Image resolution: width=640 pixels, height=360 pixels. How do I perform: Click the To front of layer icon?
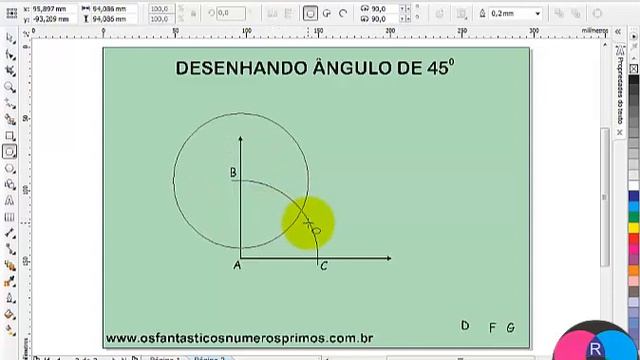(x=559, y=13)
